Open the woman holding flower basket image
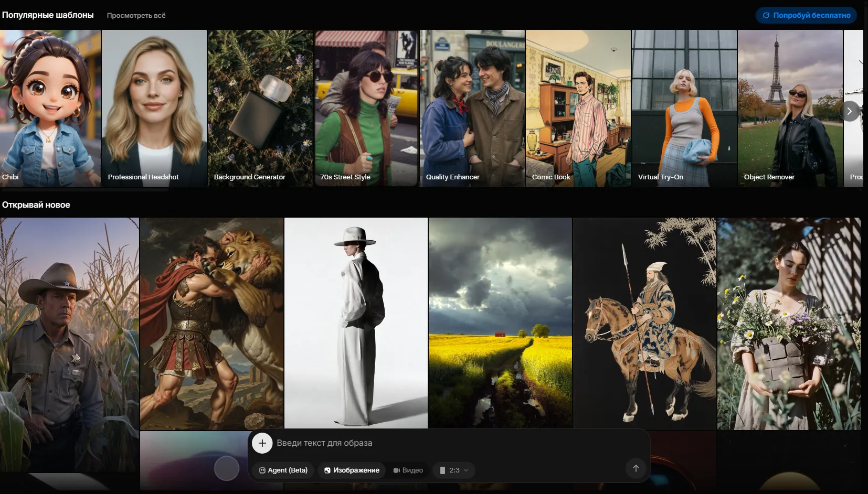 click(x=789, y=324)
